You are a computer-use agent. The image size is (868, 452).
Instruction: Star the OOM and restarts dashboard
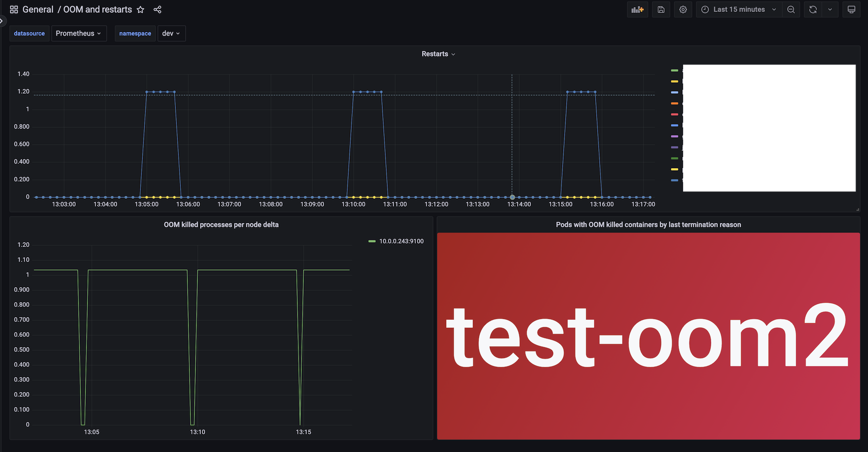click(140, 9)
